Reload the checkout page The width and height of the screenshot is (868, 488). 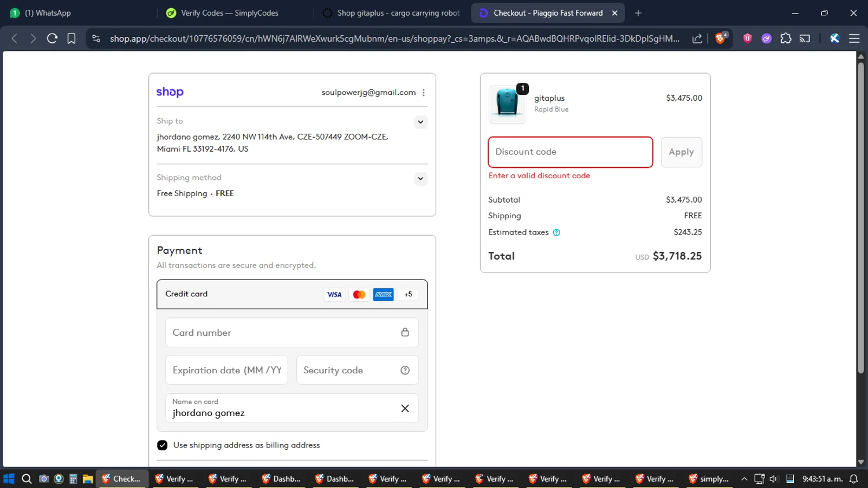(x=52, y=38)
